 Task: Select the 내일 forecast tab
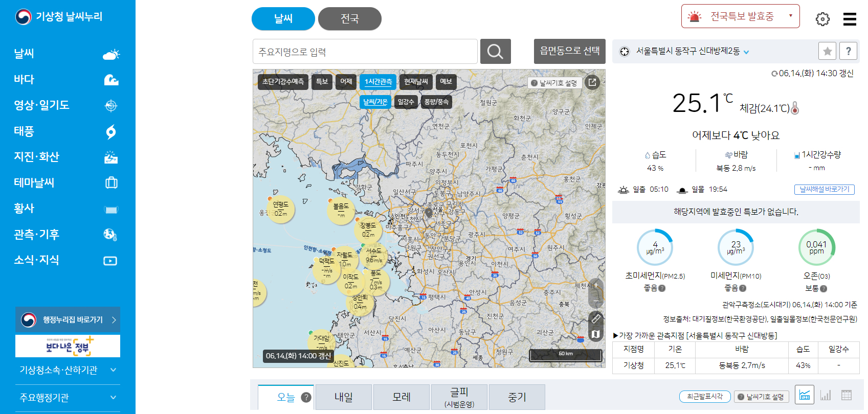pyautogui.click(x=344, y=397)
